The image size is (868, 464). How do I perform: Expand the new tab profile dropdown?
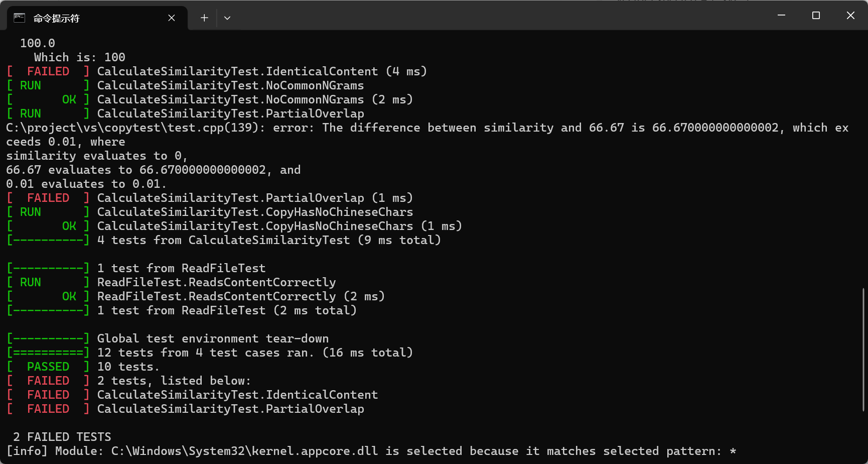pos(227,18)
